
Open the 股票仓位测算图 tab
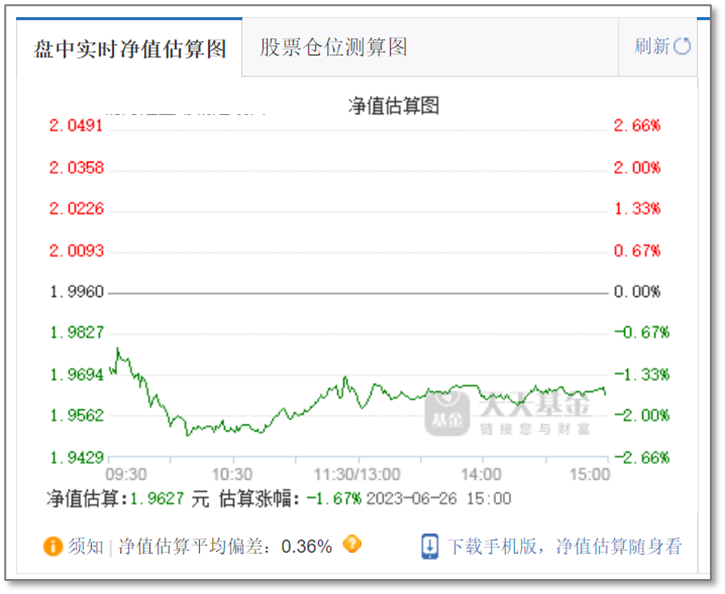tap(333, 47)
